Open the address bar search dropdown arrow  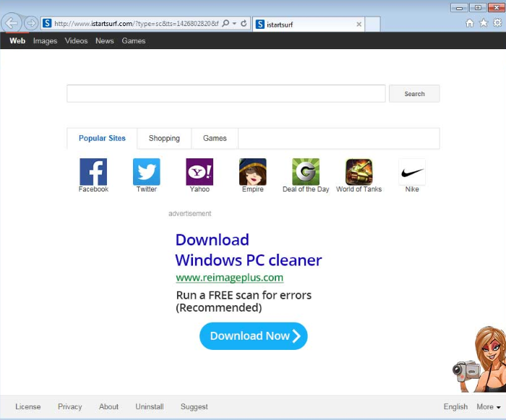pyautogui.click(x=235, y=24)
